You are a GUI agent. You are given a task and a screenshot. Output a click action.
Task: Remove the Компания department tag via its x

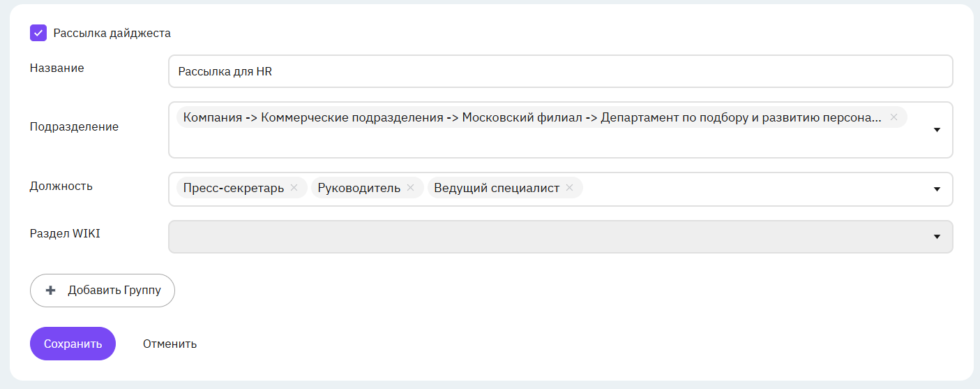pos(894,117)
